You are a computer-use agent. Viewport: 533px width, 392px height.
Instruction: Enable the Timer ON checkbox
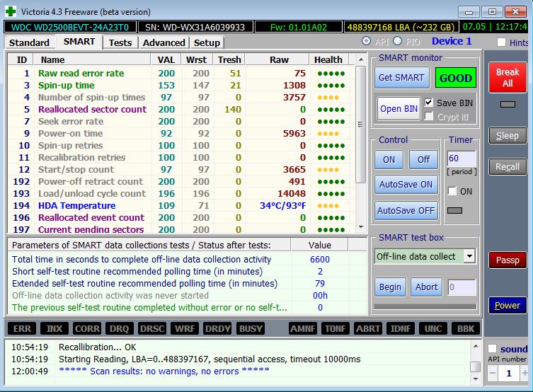pyautogui.click(x=452, y=191)
